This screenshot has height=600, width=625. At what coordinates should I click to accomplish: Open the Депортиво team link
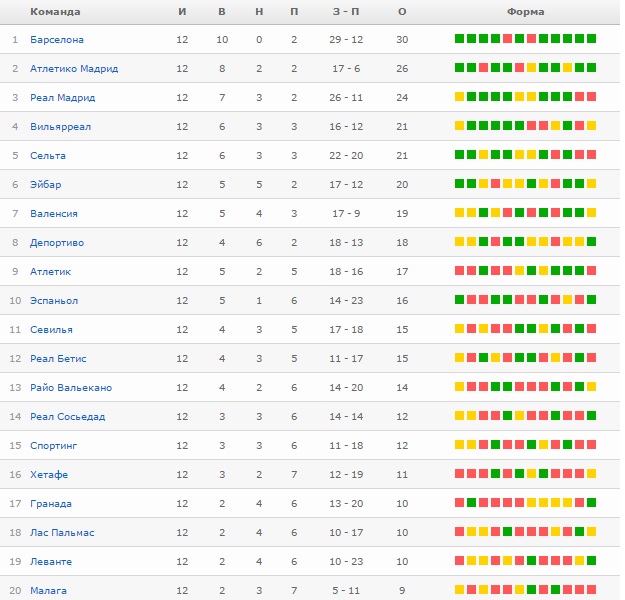pyautogui.click(x=58, y=243)
